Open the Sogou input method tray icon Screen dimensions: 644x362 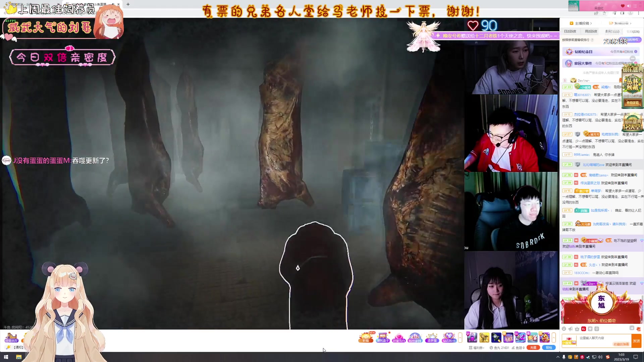[608, 357]
